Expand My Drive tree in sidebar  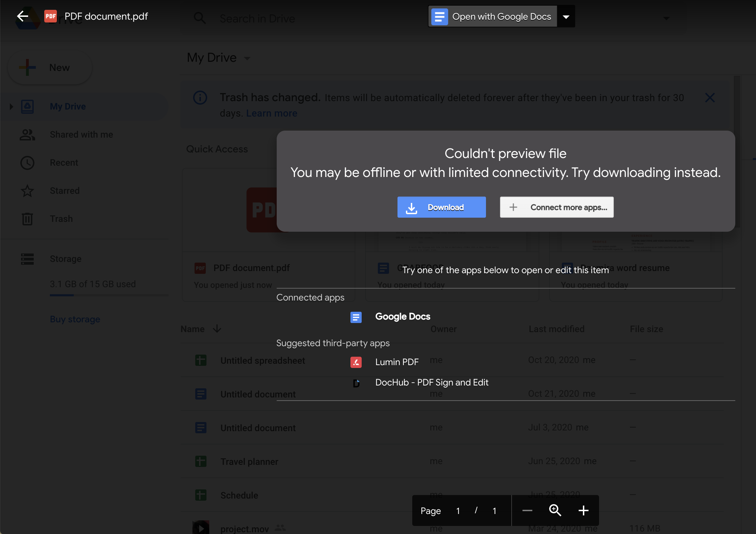[x=11, y=106]
